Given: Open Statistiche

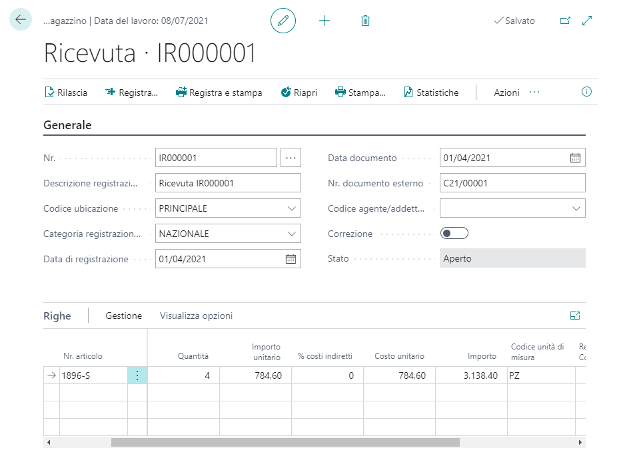Looking at the screenshot, I should (431, 92).
